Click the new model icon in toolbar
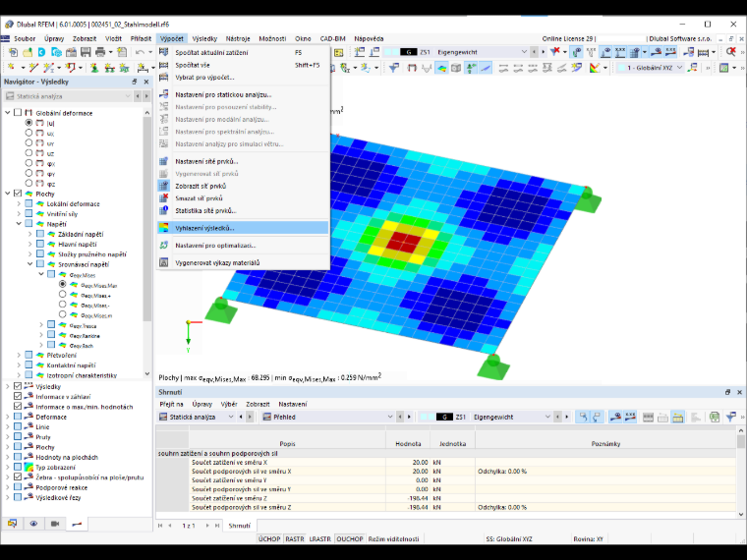 [13, 52]
